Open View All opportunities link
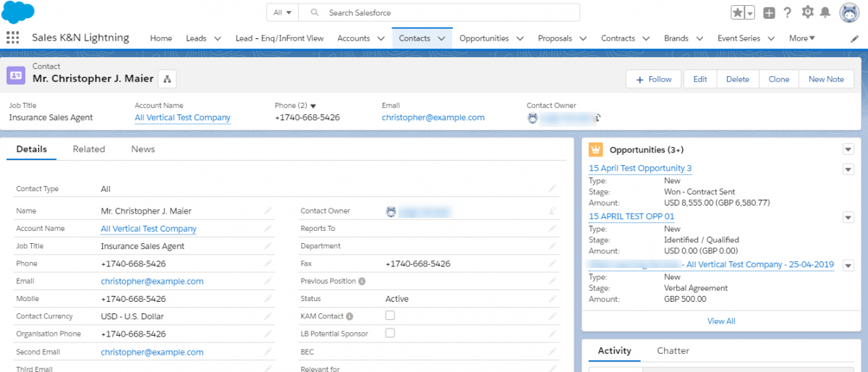Image resolution: width=868 pixels, height=372 pixels. [721, 321]
